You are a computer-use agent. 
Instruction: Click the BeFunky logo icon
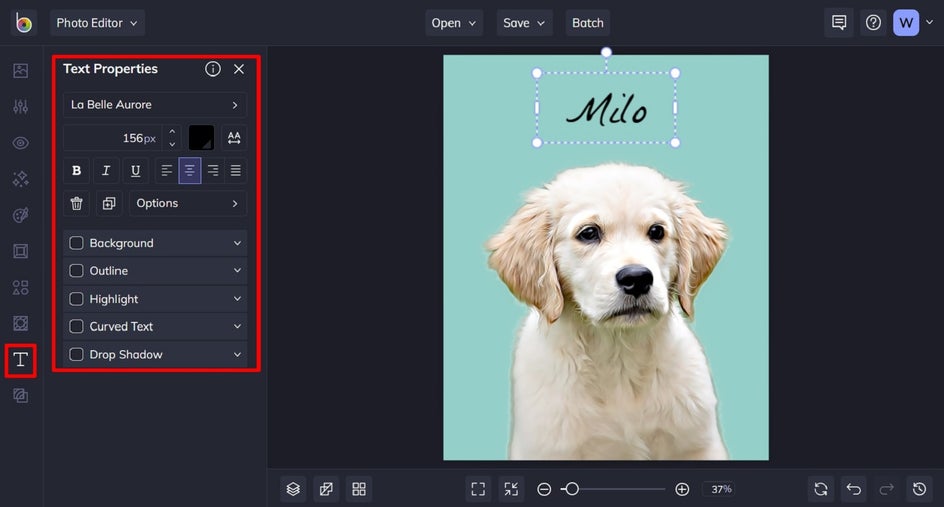point(23,23)
